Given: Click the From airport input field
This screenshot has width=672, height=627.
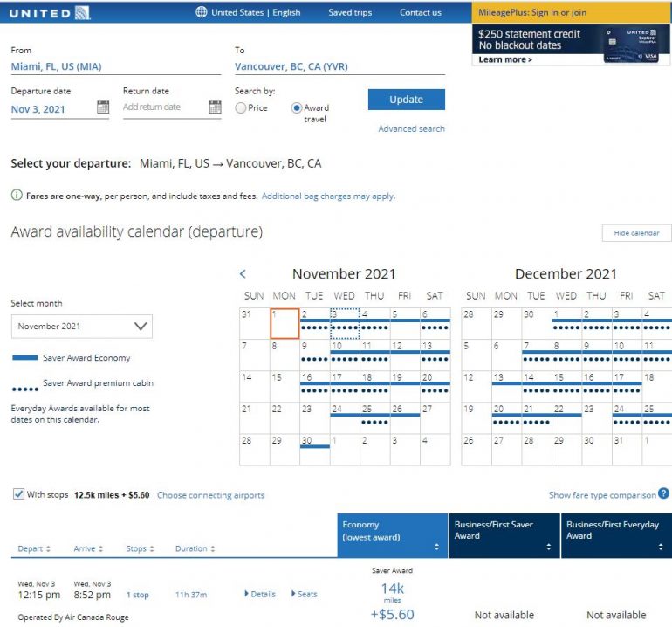Looking at the screenshot, I should pos(115,66).
